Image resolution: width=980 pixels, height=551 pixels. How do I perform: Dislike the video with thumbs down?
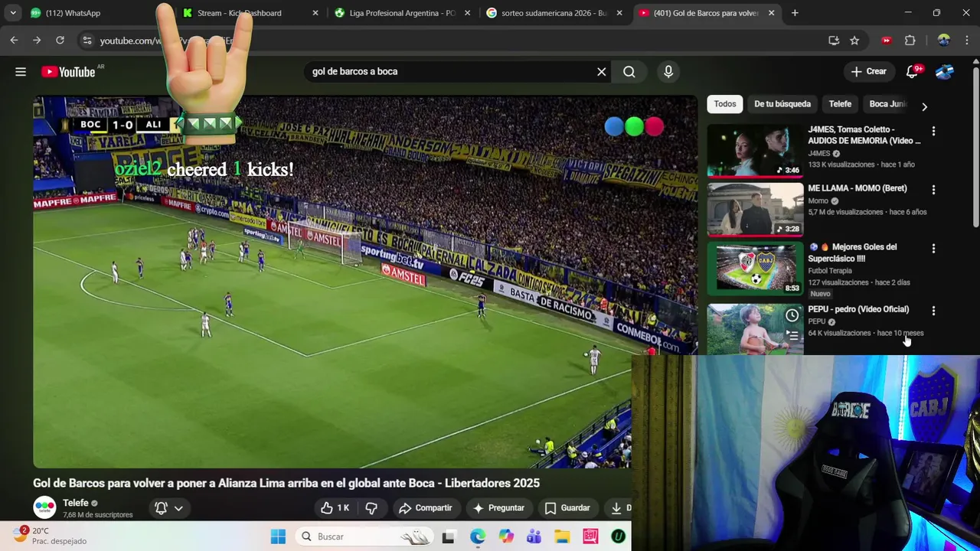coord(371,508)
